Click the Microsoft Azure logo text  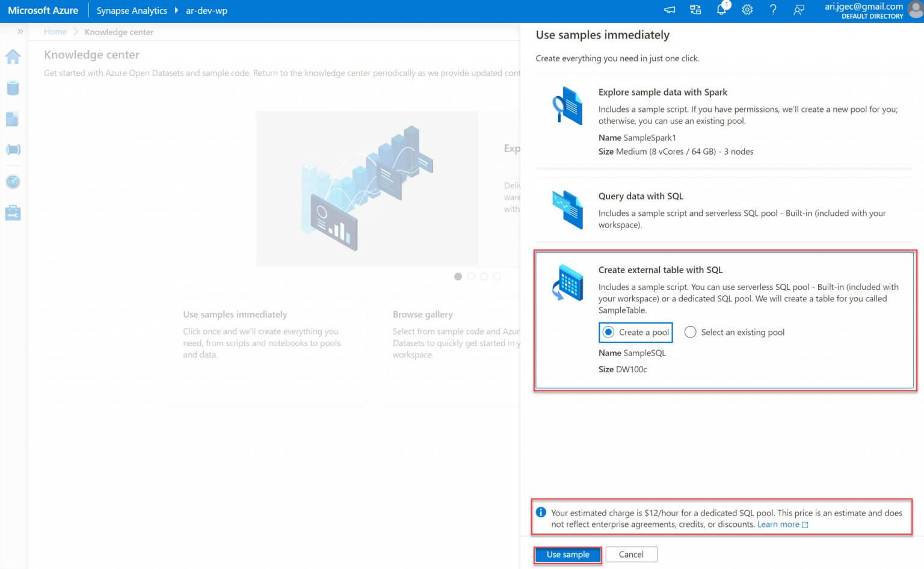click(43, 10)
